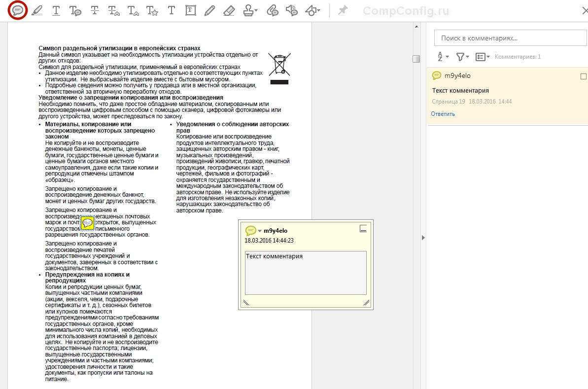Toggle the Keep Tool Selected pin
588x389 pixels.
point(343,10)
